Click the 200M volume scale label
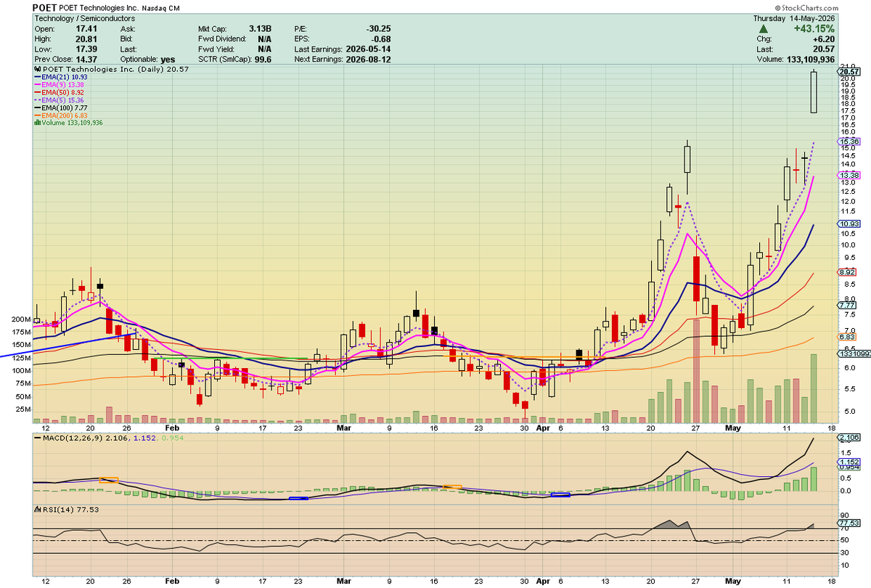Screen dimensions: 871x588 coord(20,319)
